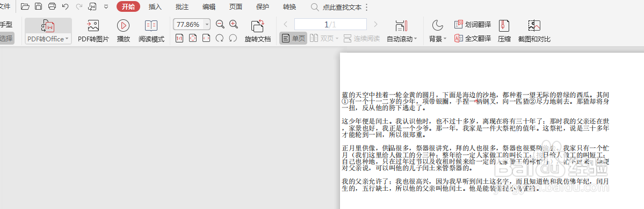This screenshot has width=644, height=209.
Task: Open a file with the folder icon
Action: (25, 6)
